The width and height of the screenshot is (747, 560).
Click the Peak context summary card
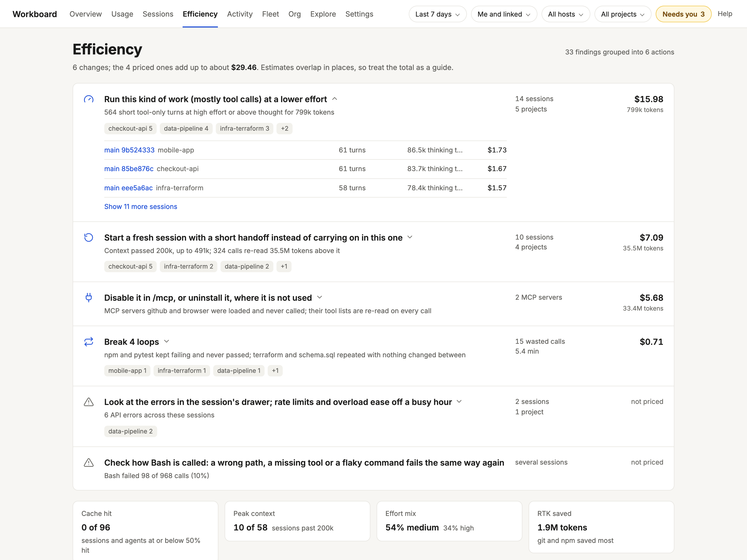pos(298,521)
